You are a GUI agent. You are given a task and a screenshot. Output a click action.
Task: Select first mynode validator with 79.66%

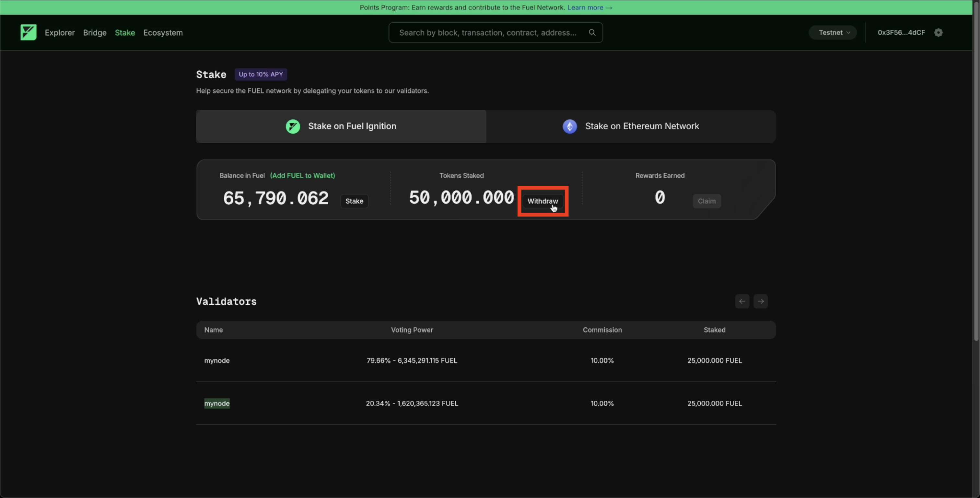(x=217, y=361)
